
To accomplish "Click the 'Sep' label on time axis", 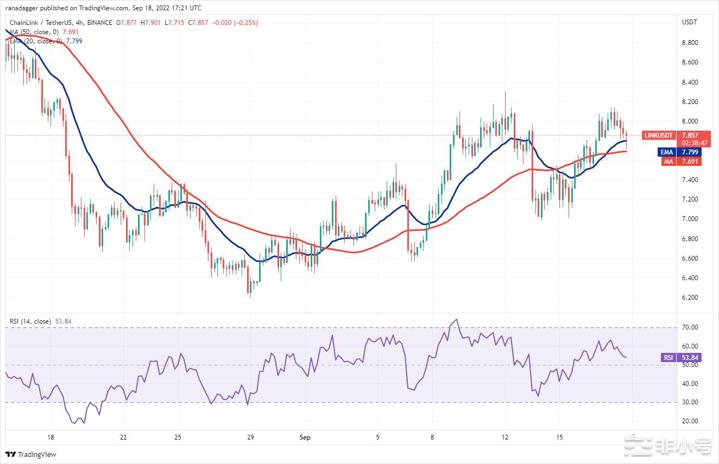I will (306, 437).
